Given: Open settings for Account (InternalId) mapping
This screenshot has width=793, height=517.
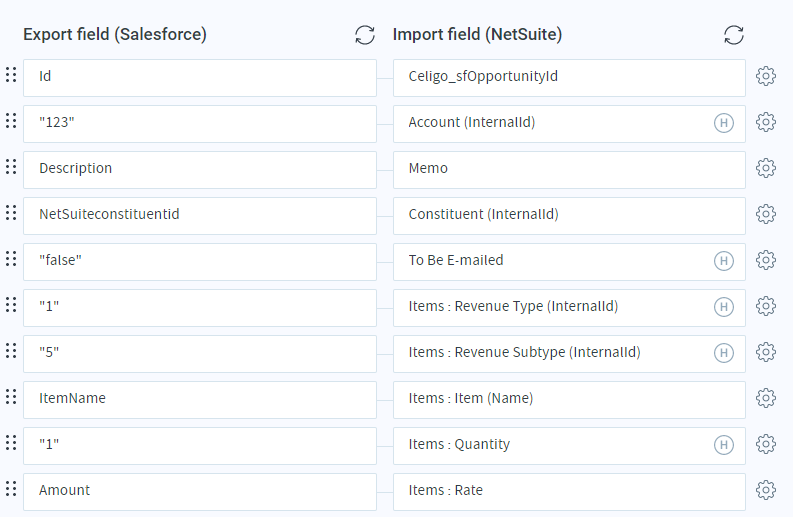Looking at the screenshot, I should (766, 122).
